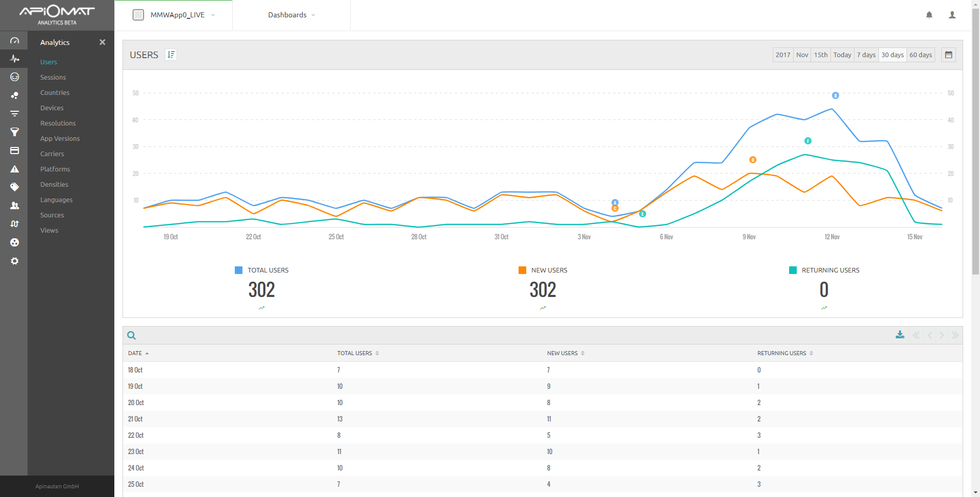Toggle the New Users series legend
Screen dimensions: 980x497
point(543,270)
